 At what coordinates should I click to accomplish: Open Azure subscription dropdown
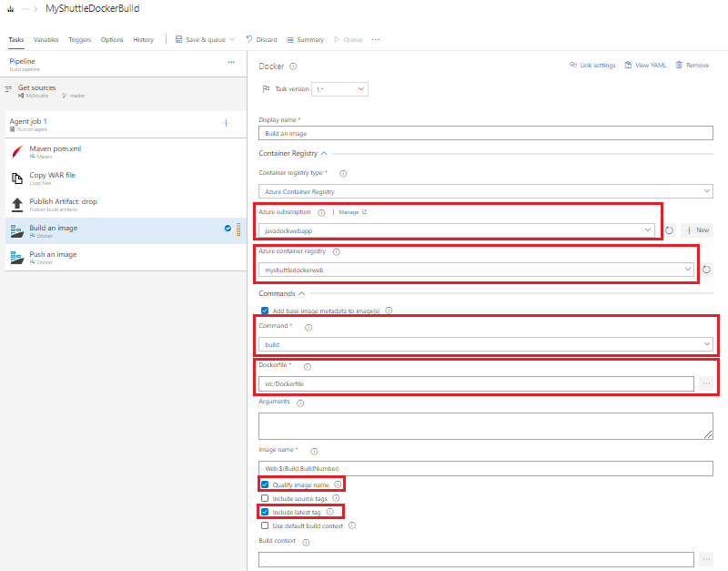(457, 230)
